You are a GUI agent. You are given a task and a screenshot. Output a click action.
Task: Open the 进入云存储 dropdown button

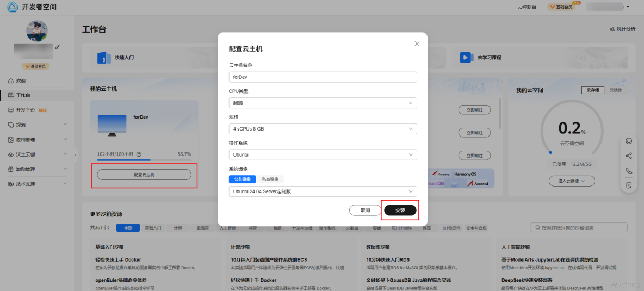pos(571,181)
